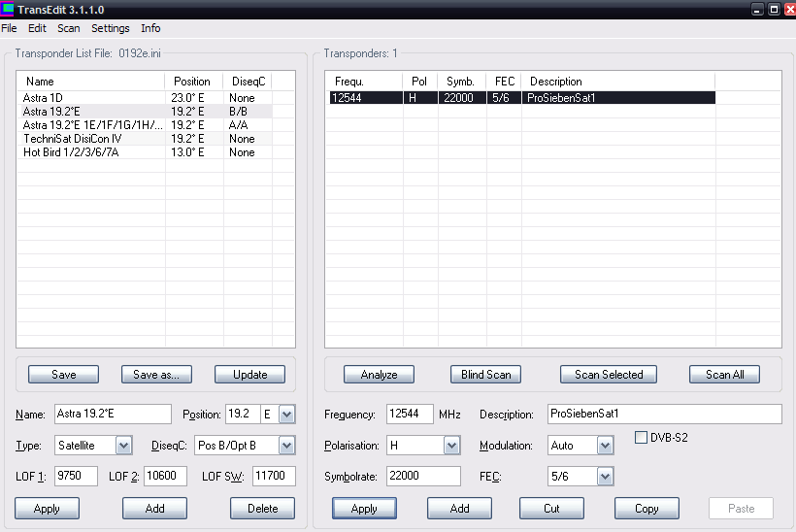
Task: Click the DiseqC column header
Action: pos(248,82)
